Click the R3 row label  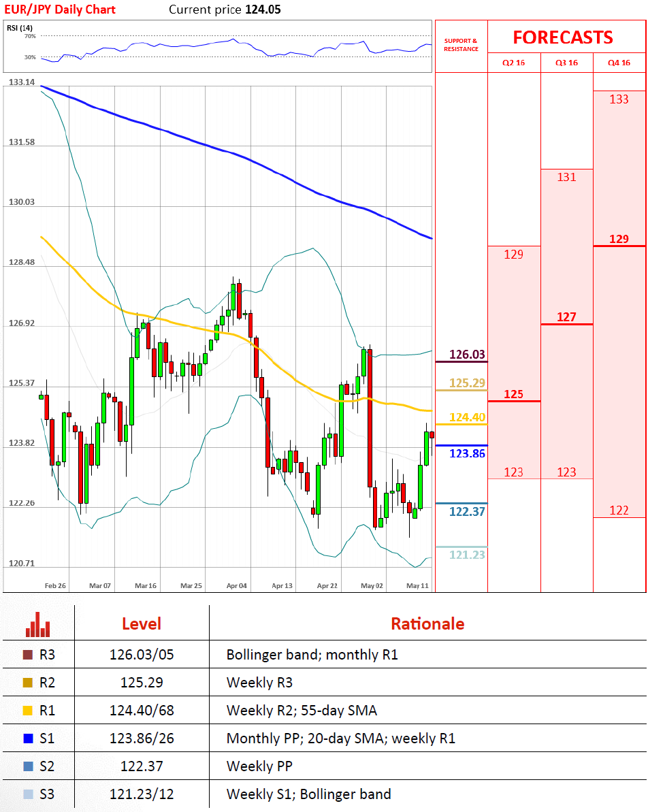pyautogui.click(x=47, y=655)
